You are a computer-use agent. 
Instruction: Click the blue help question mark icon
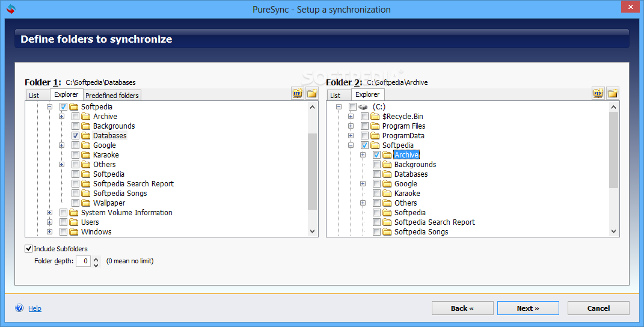19,308
